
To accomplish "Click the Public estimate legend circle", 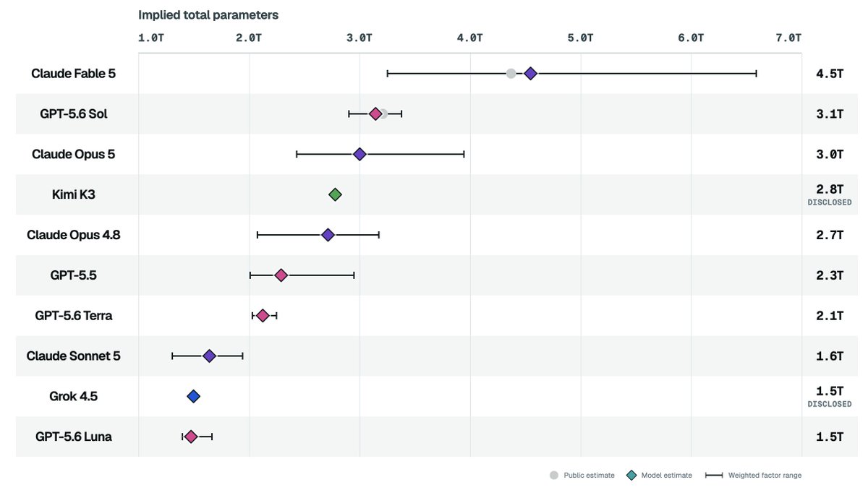I will pyautogui.click(x=554, y=475).
